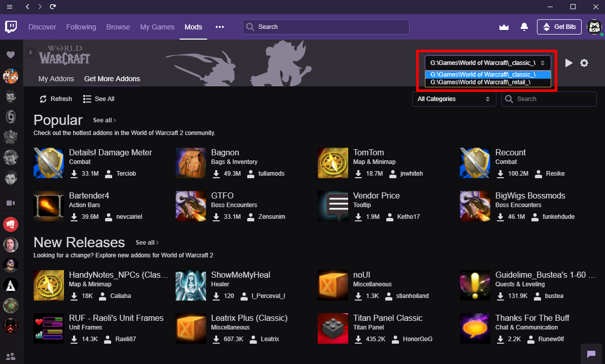Open addon settings gear icon
The height and width of the screenshot is (364, 605).
click(x=584, y=63)
